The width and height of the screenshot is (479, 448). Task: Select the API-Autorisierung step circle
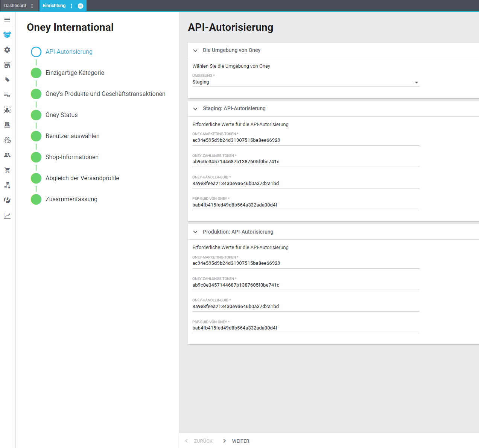[36, 52]
